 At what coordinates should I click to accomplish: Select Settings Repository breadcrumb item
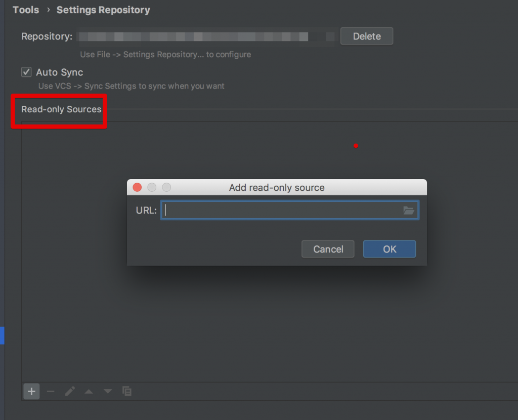pos(103,10)
